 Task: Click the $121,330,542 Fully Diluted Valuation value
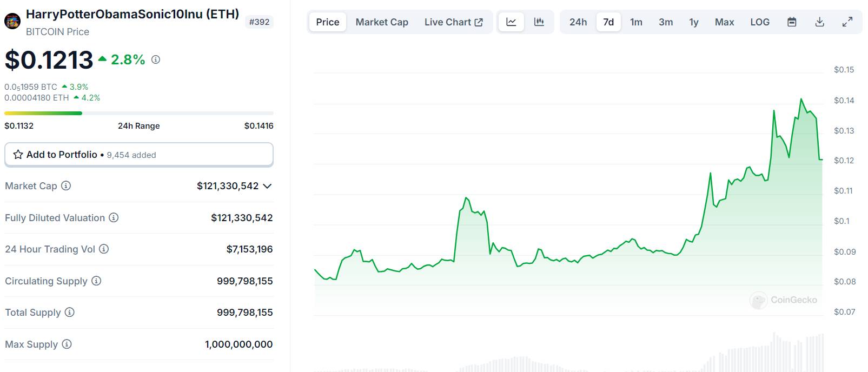(242, 218)
